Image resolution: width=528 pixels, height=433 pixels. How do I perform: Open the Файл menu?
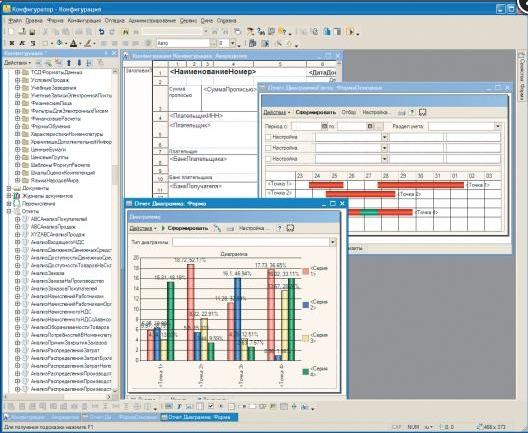15,21
